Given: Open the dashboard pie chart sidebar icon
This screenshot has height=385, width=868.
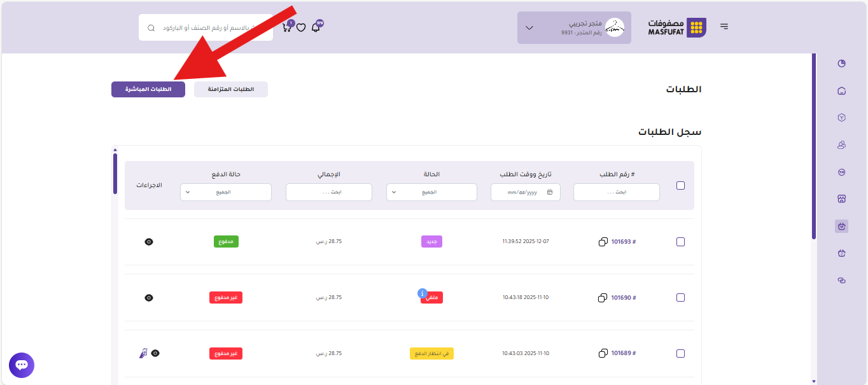Looking at the screenshot, I should [x=841, y=64].
